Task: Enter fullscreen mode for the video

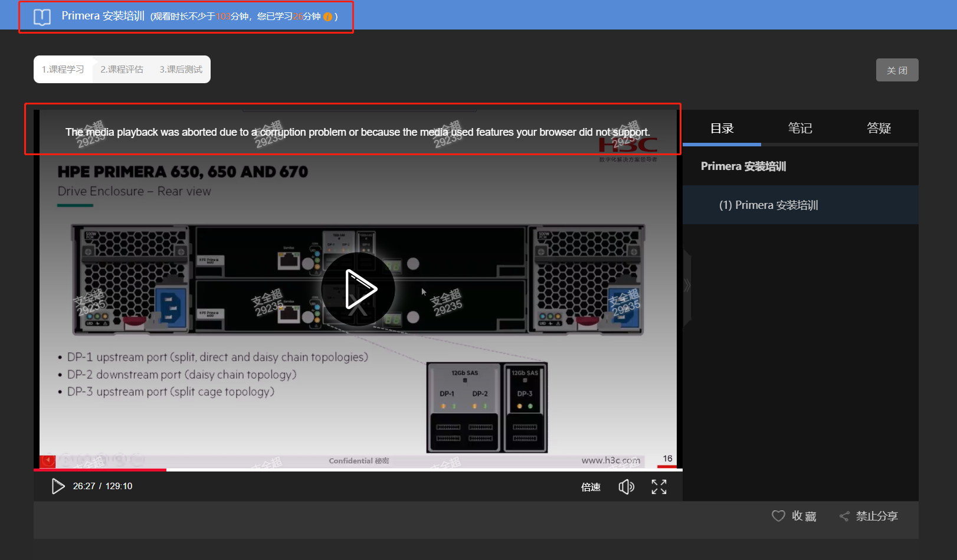Action: click(x=659, y=487)
